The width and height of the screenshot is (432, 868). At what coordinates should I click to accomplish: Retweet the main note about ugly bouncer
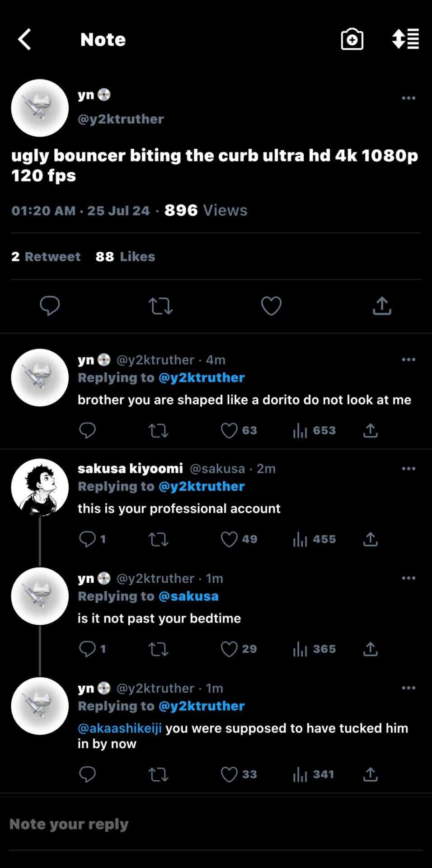click(160, 306)
